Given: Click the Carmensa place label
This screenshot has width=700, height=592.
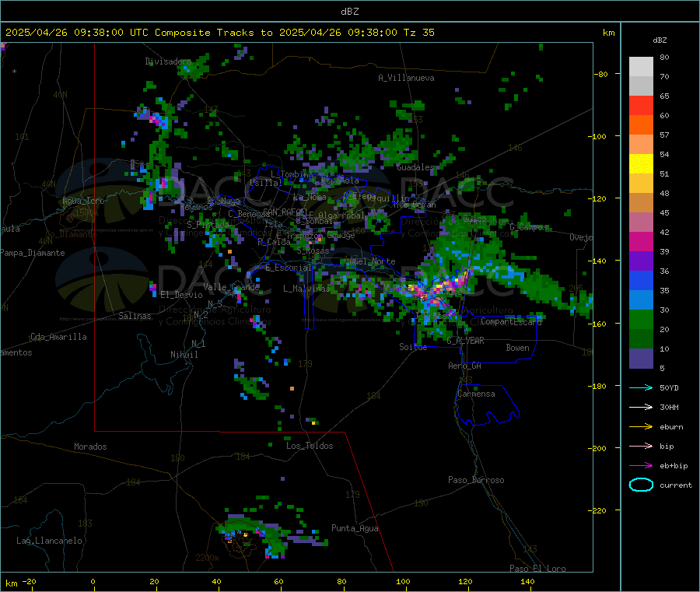Looking at the screenshot, I should (x=476, y=394).
